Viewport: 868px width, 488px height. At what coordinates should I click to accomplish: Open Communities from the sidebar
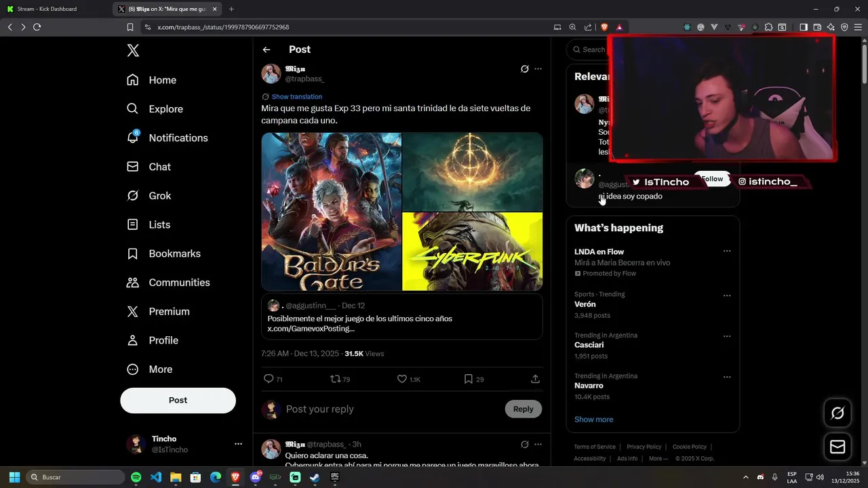click(168, 283)
